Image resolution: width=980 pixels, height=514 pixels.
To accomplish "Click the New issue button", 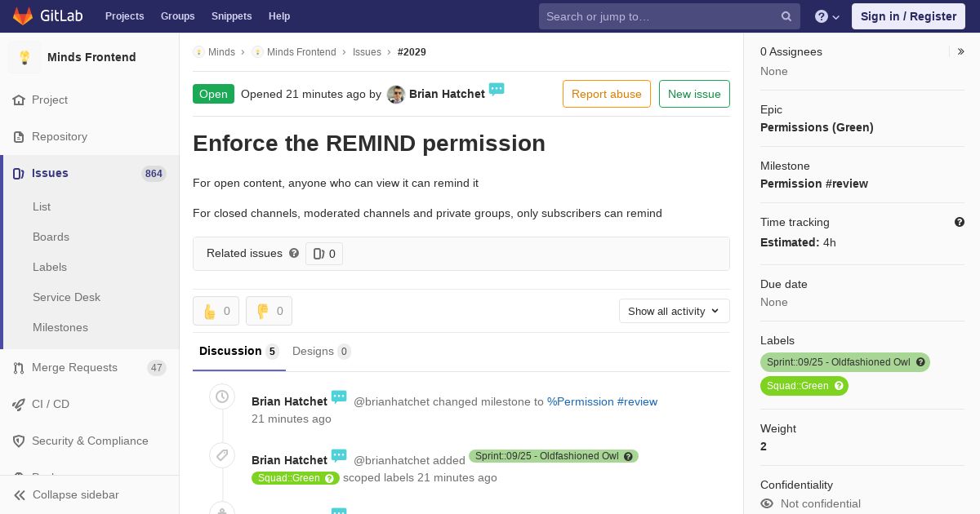I will pos(694,94).
